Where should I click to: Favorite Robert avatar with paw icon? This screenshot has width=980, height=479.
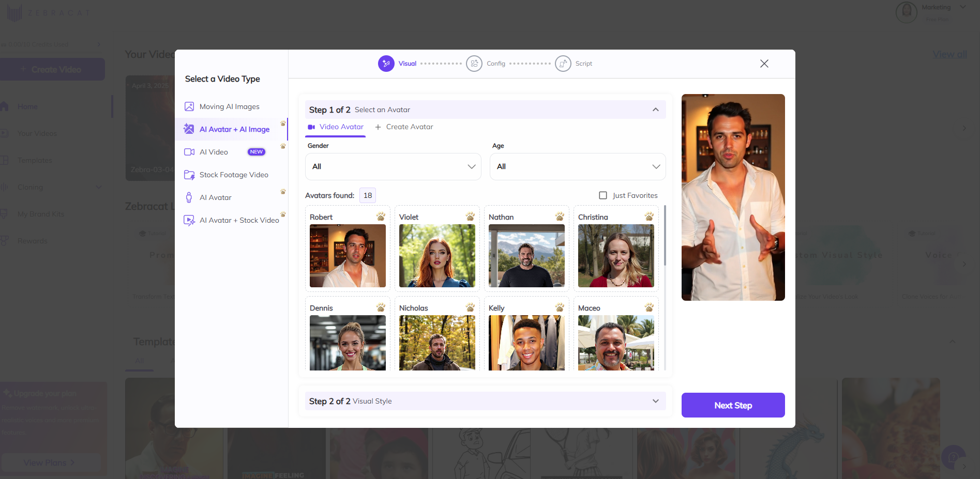(381, 217)
